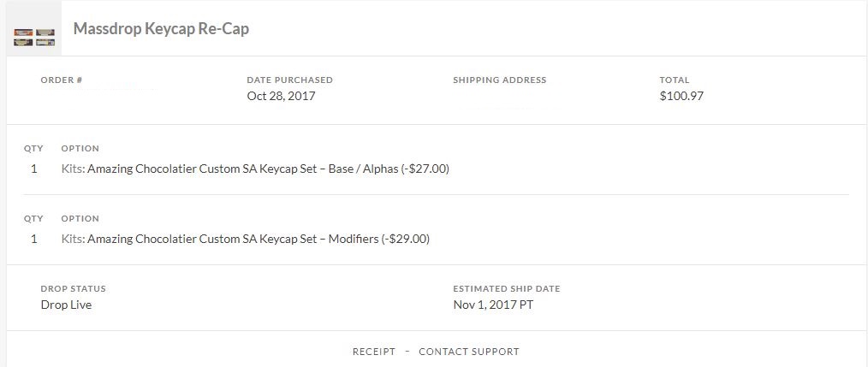Click the ESTIMATED SHIP DATE label

pos(507,289)
